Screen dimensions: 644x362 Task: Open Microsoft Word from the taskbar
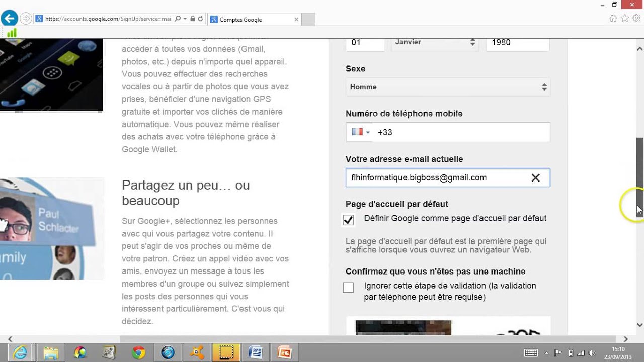point(256,353)
